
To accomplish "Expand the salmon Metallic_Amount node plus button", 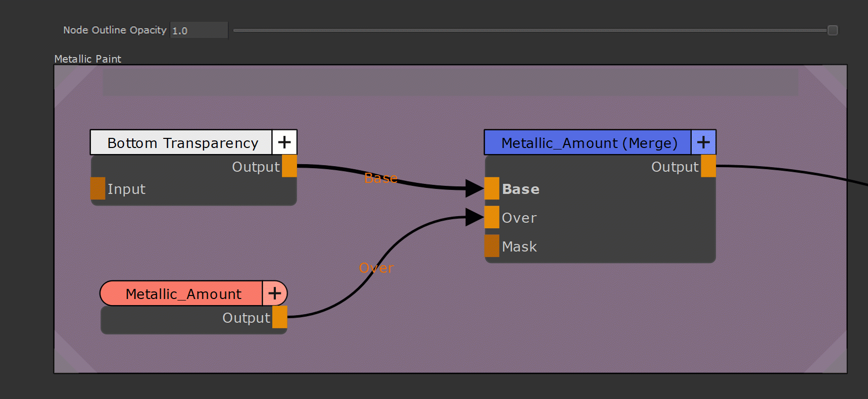I will coord(274,293).
